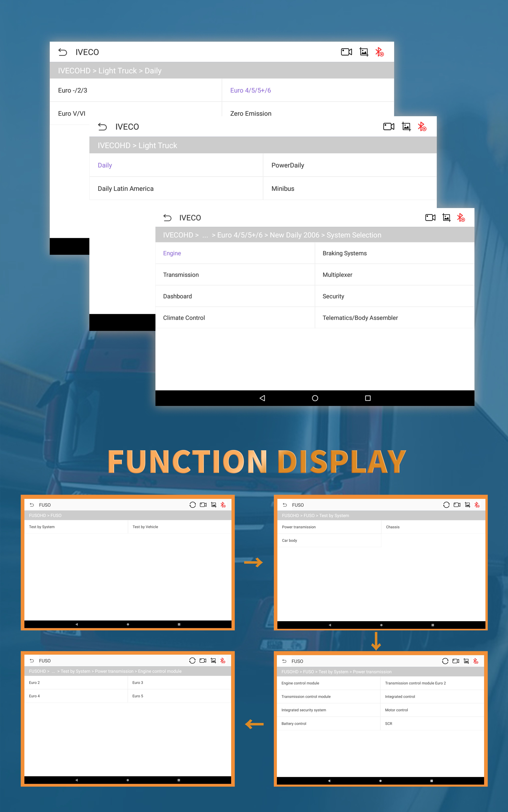Select Test by Vehicle on FUSO screen

[x=146, y=527]
